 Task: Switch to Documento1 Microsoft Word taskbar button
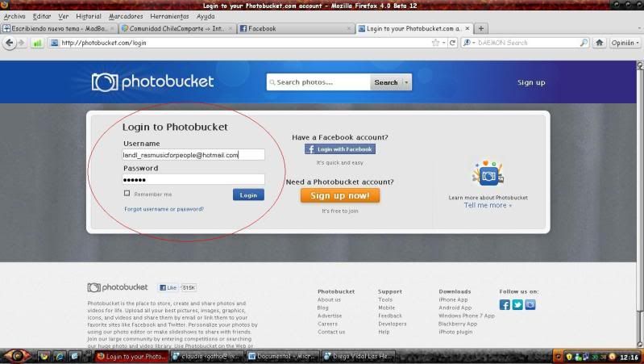(284, 356)
